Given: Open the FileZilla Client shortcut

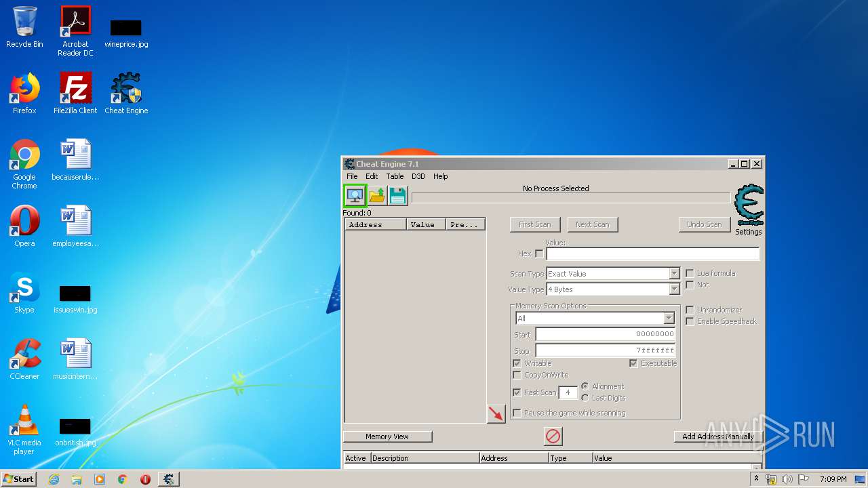Looking at the screenshot, I should [x=75, y=94].
